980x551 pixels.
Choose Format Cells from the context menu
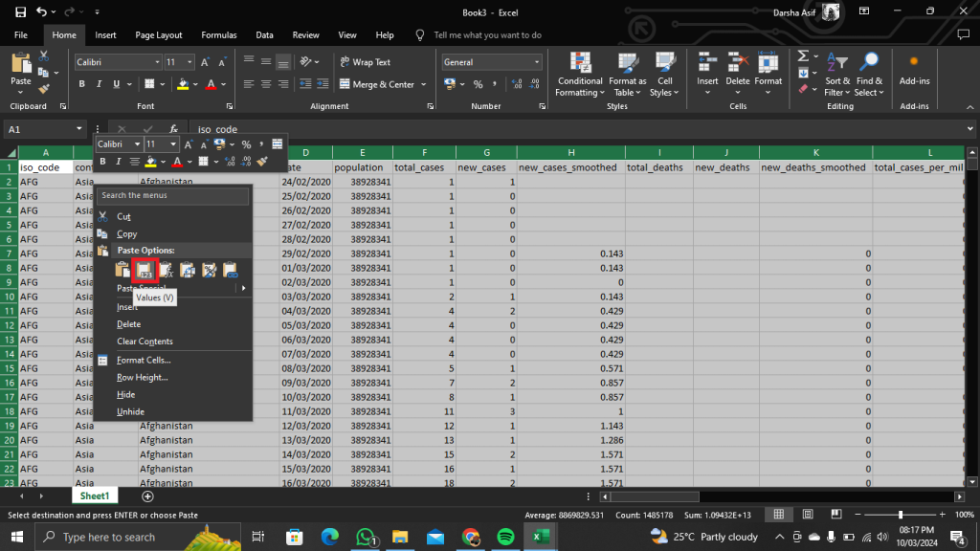click(146, 360)
